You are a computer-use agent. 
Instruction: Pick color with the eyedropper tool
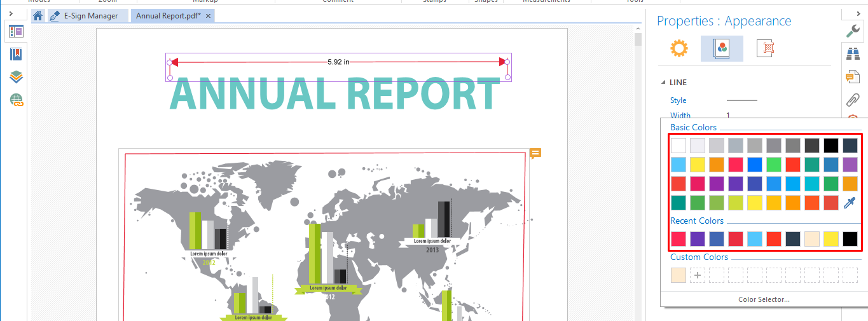pos(850,203)
